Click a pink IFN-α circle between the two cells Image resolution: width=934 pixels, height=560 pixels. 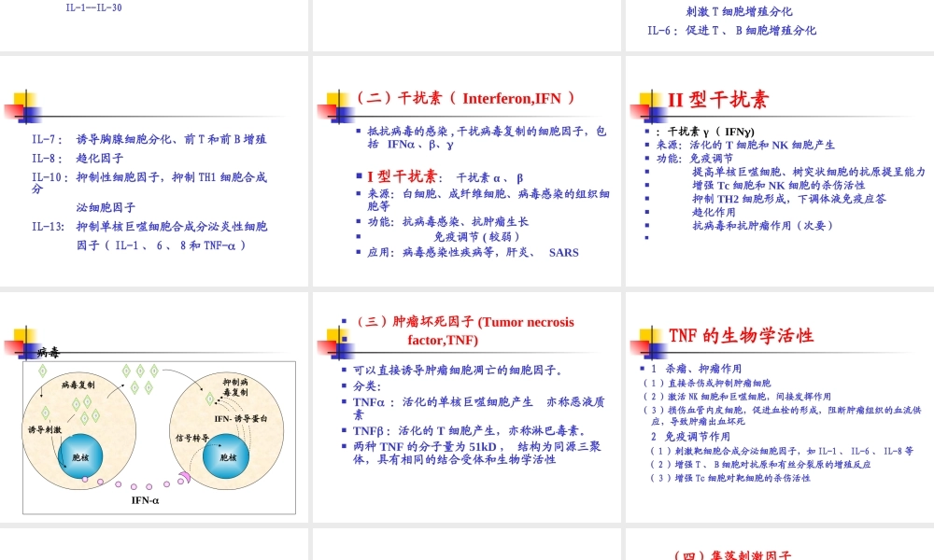coord(134,485)
